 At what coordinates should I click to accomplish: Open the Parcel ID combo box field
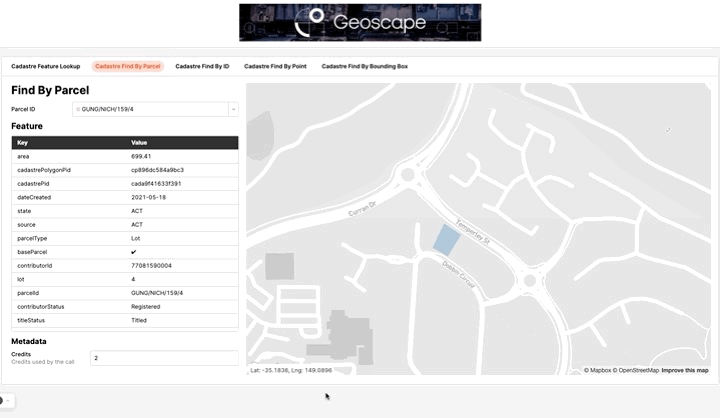[x=150, y=108]
